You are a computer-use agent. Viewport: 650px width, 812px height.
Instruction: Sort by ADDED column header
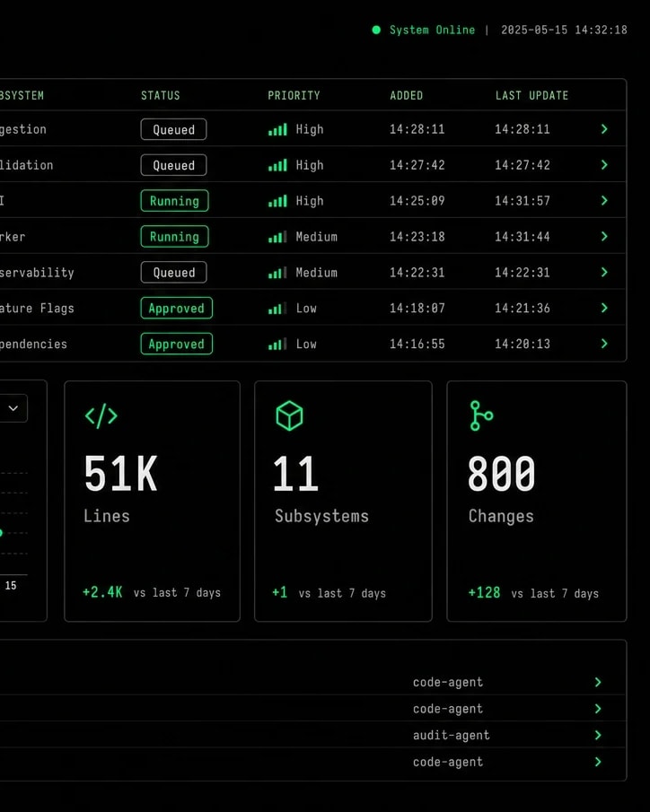point(407,95)
